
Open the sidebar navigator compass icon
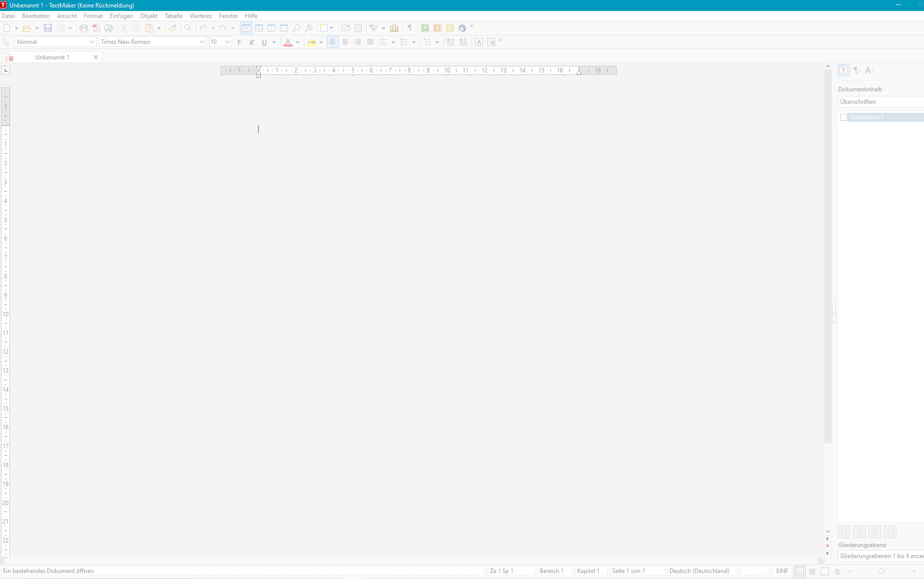[844, 70]
